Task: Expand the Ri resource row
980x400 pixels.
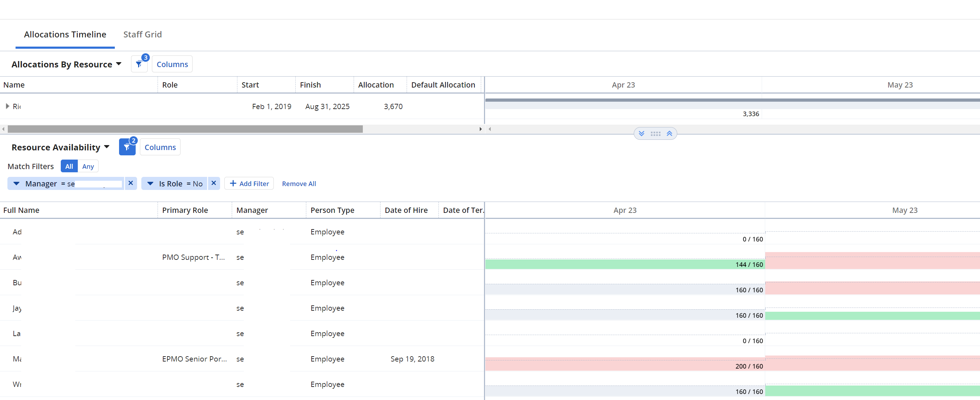Action: pos(7,106)
